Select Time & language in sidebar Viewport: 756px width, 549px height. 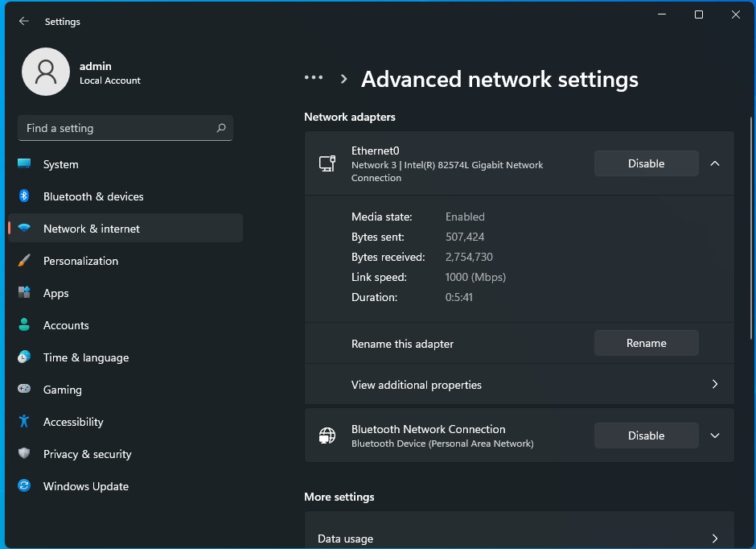click(86, 357)
